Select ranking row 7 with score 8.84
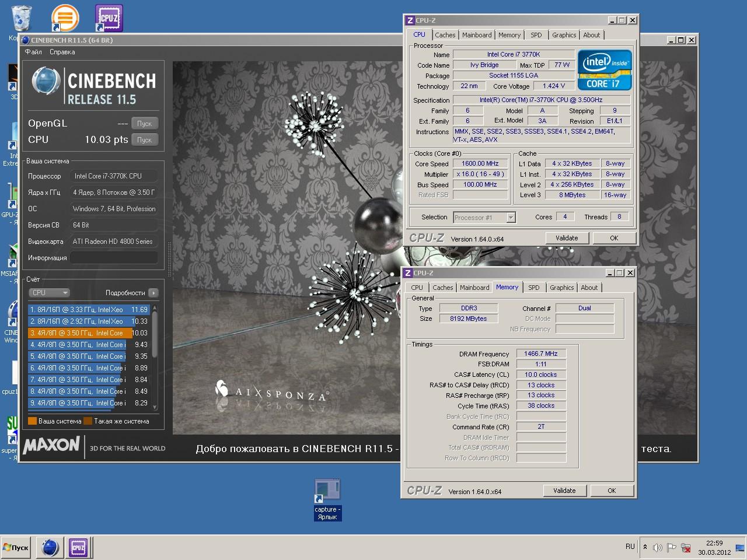 [x=89, y=380]
